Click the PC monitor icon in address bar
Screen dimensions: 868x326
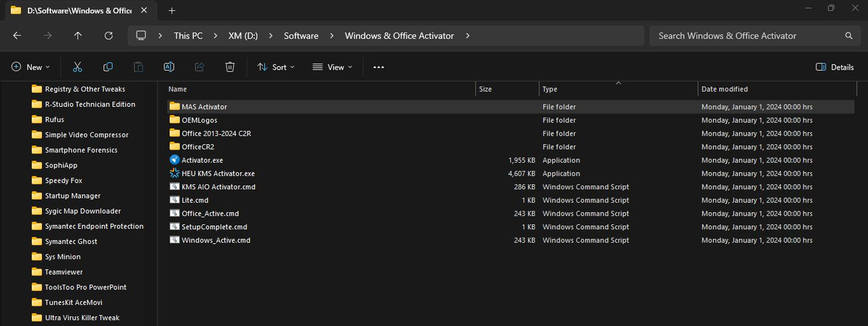click(141, 36)
